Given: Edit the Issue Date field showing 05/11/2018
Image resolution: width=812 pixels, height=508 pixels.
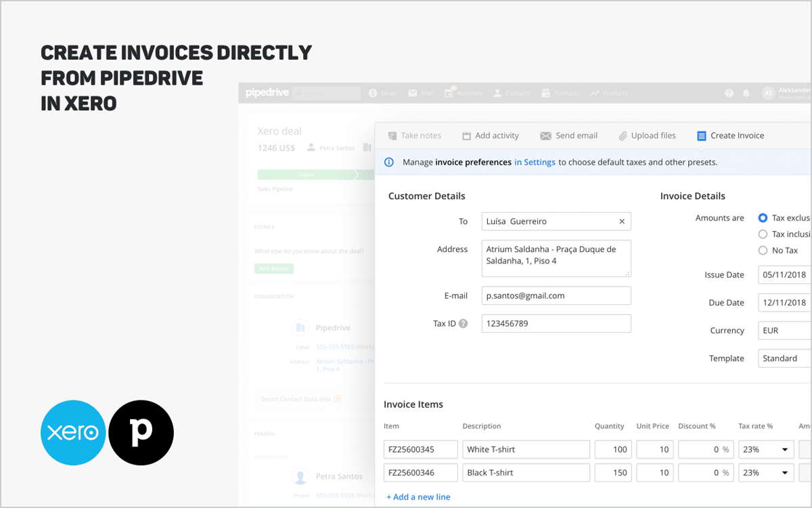Looking at the screenshot, I should point(785,274).
